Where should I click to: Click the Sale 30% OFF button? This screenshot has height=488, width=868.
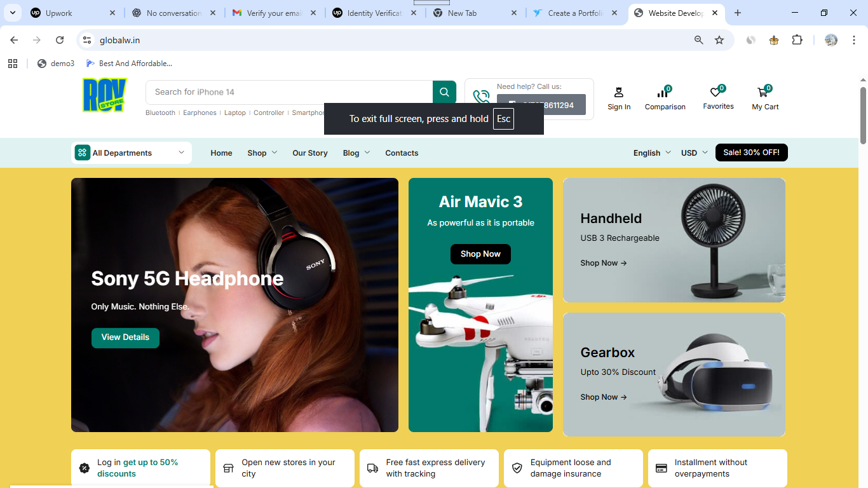[x=751, y=152]
